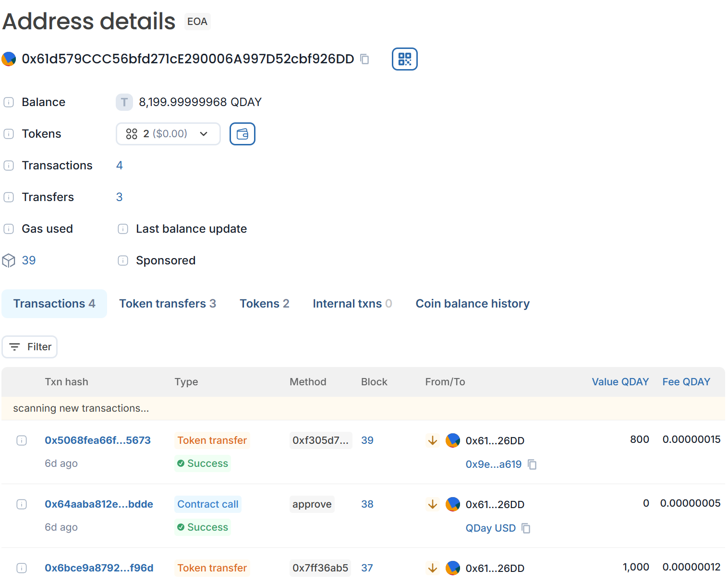Click the Gas used info icon
Image resolution: width=728 pixels, height=582 pixels.
pos(9,229)
